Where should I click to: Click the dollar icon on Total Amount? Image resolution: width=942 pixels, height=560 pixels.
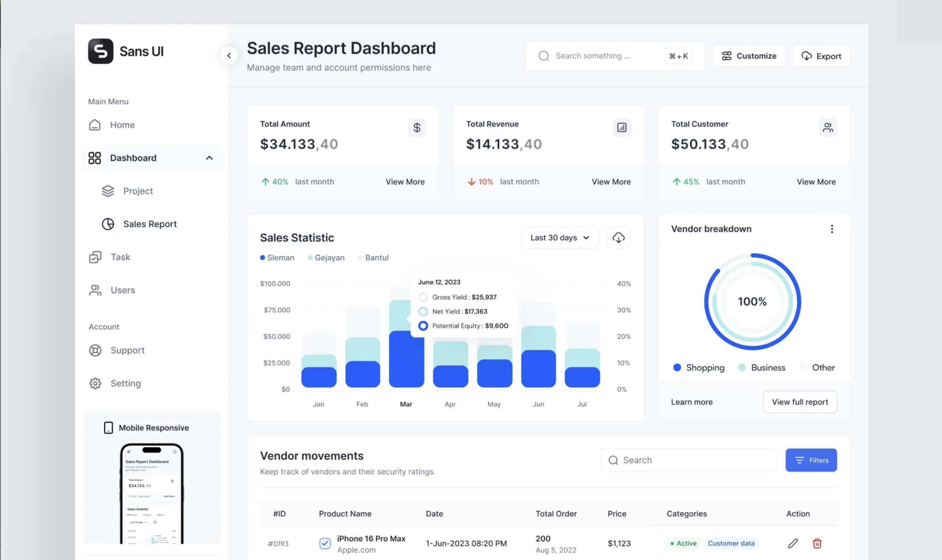coord(417,128)
